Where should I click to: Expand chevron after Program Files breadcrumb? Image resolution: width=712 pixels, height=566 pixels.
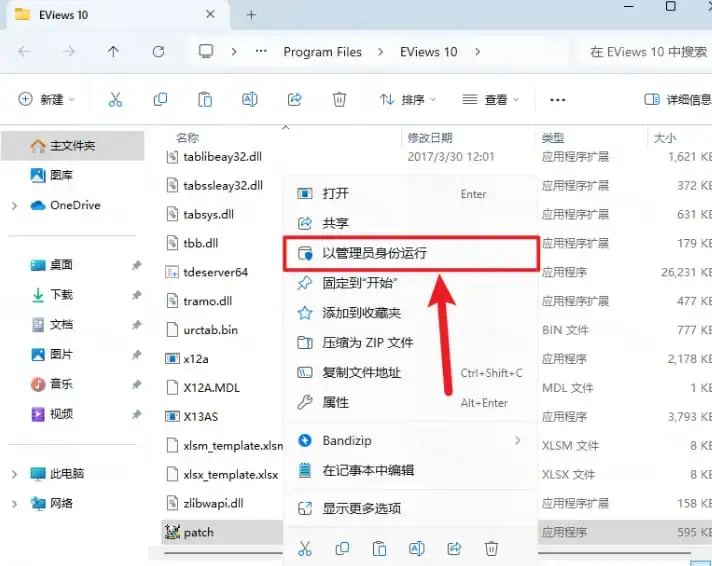pyautogui.click(x=381, y=52)
